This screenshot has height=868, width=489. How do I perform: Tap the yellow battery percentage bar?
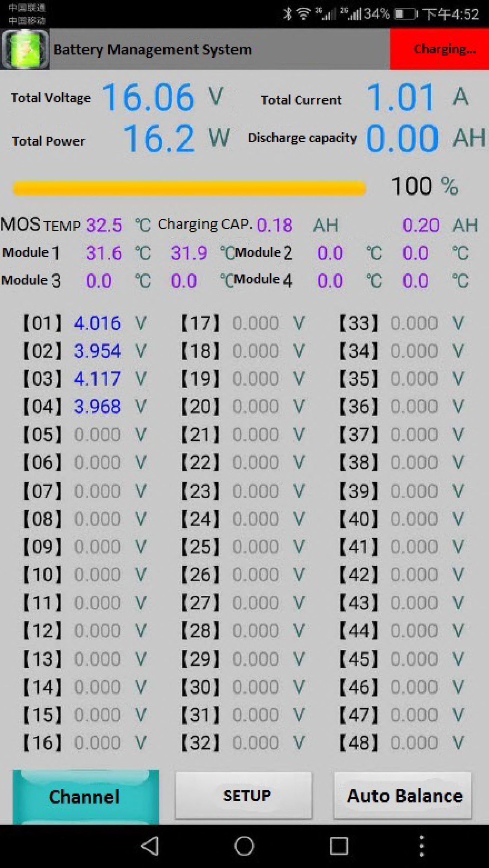point(189,188)
